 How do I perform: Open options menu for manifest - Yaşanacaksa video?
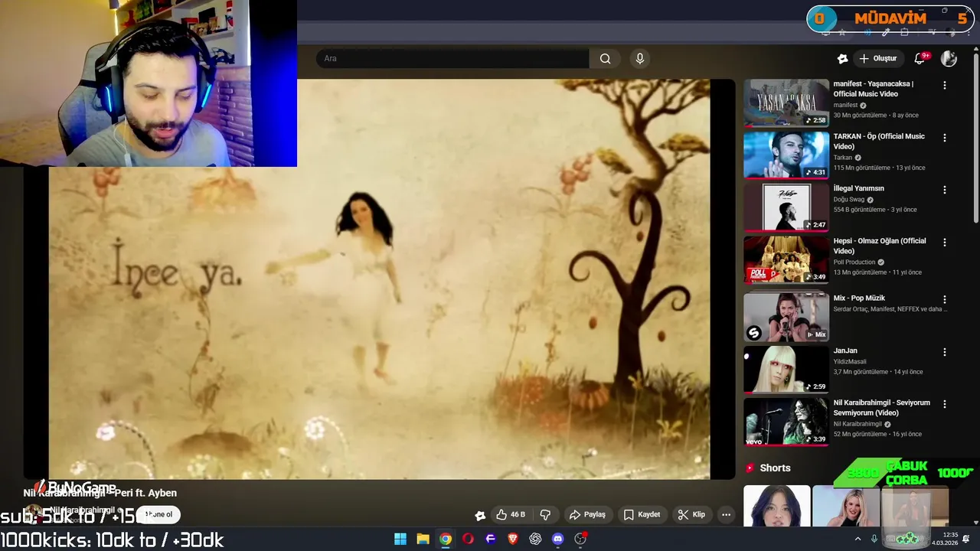click(945, 86)
